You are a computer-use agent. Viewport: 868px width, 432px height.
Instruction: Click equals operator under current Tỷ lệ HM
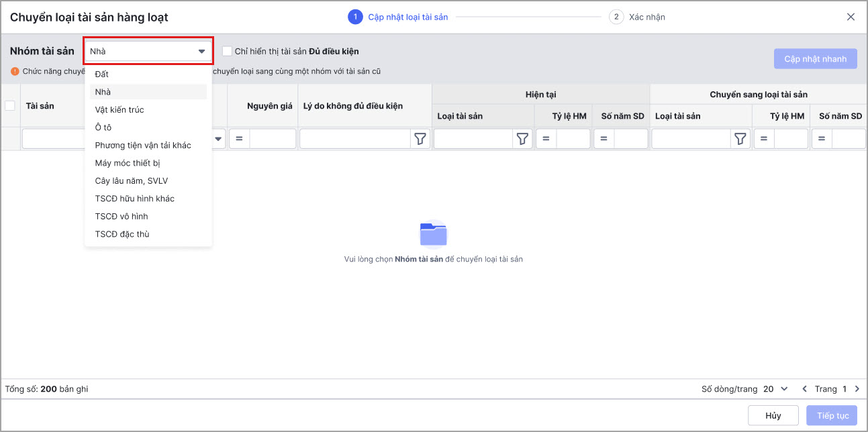click(x=546, y=139)
